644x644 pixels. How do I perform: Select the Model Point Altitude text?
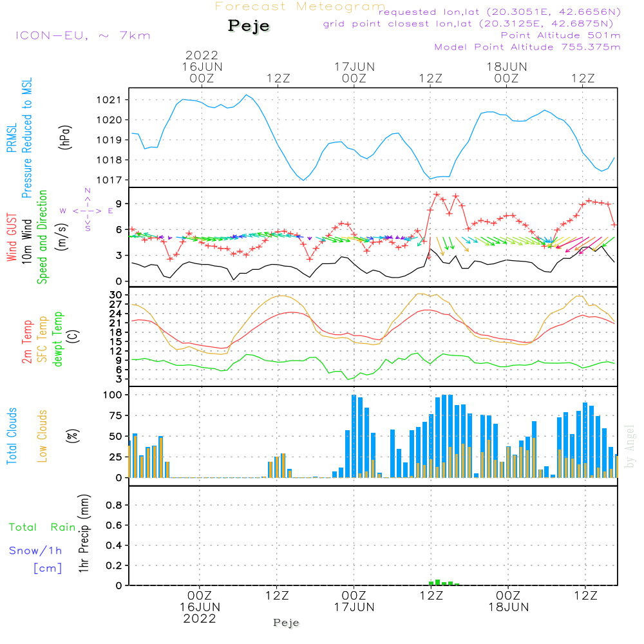coord(527,47)
